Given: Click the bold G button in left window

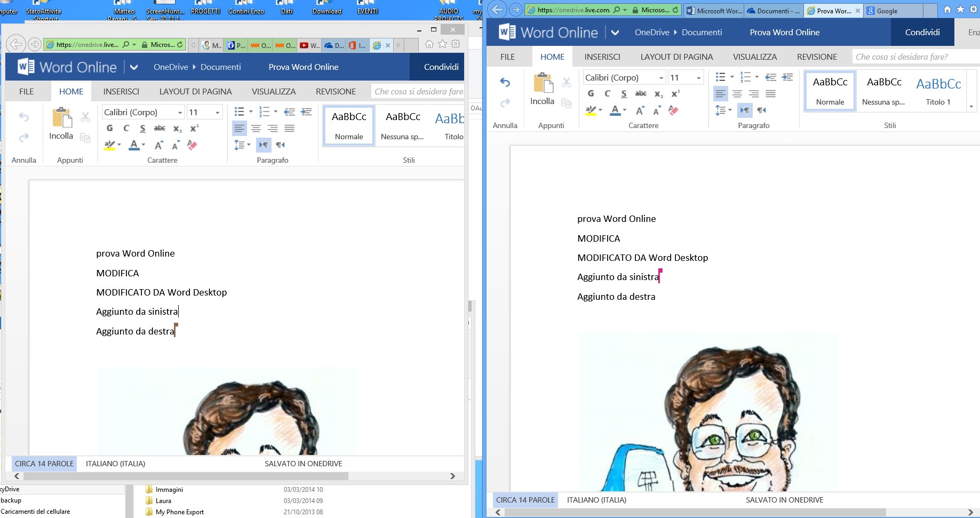Looking at the screenshot, I should [109, 128].
